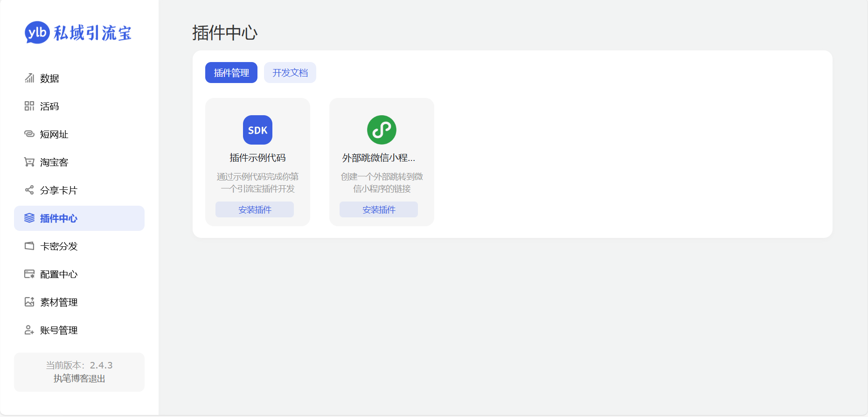
Task: Install the 外部跳微信小程序 plugin
Action: tap(379, 209)
